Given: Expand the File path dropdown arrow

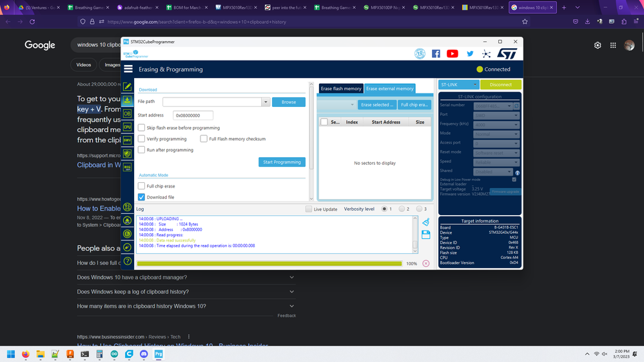Looking at the screenshot, I should pyautogui.click(x=266, y=102).
